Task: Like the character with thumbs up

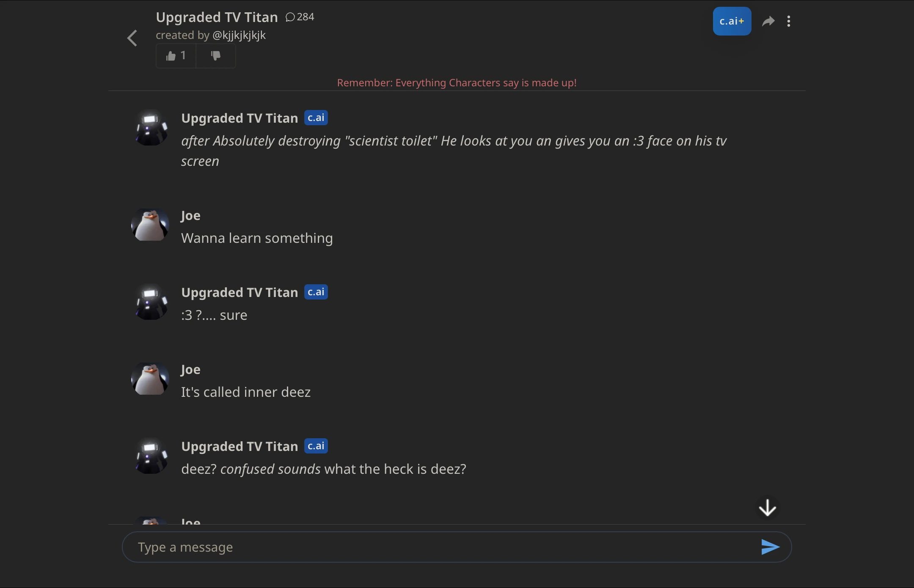Action: point(176,56)
